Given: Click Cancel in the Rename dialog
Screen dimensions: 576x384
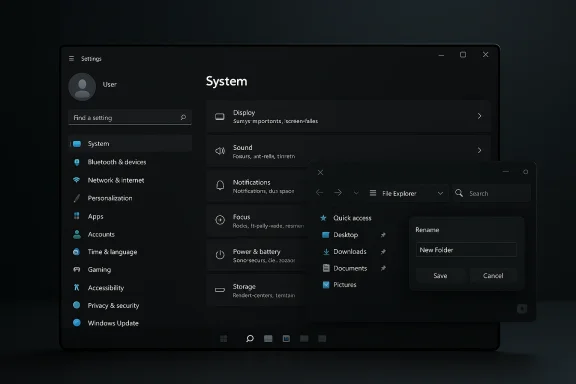Looking at the screenshot, I should pyautogui.click(x=493, y=276).
